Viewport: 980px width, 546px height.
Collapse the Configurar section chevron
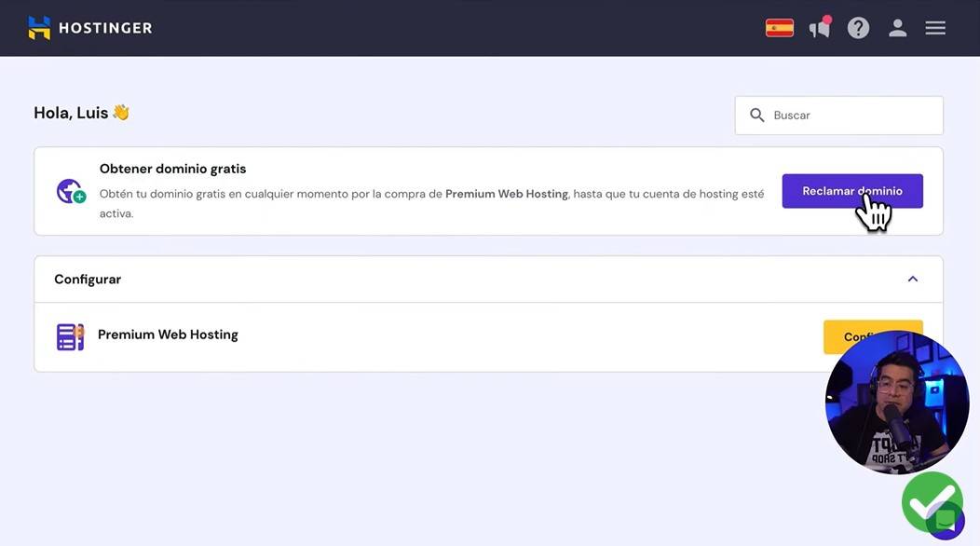point(913,279)
